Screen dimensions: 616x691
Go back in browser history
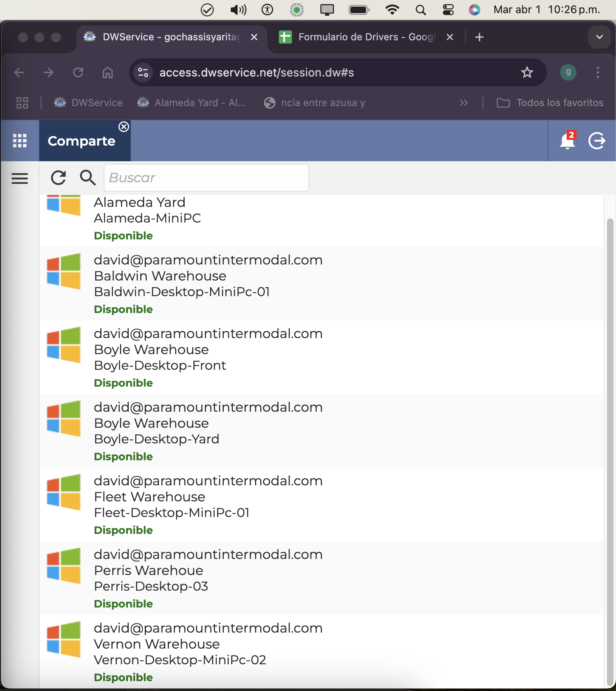(19, 72)
